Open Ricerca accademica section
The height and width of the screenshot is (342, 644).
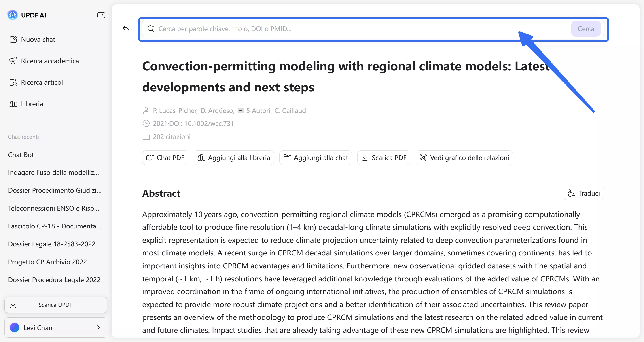coord(50,61)
